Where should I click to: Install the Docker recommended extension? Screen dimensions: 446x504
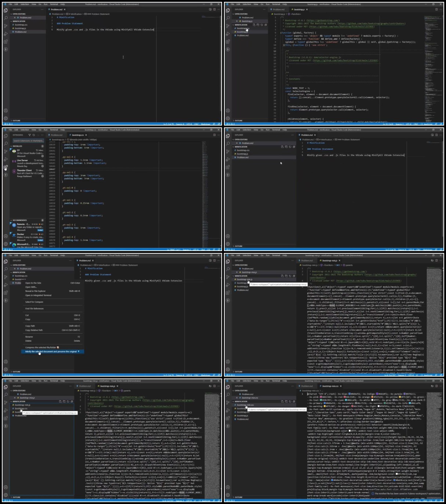tap(40, 240)
